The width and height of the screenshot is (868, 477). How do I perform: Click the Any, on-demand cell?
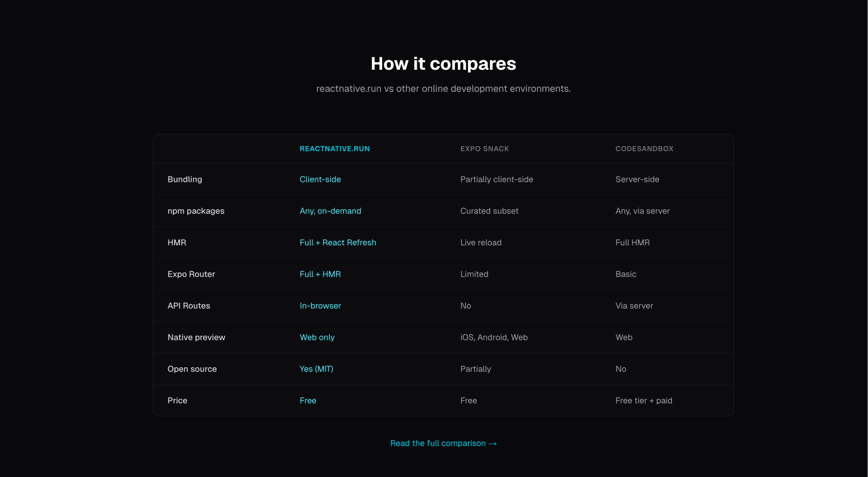tap(330, 210)
